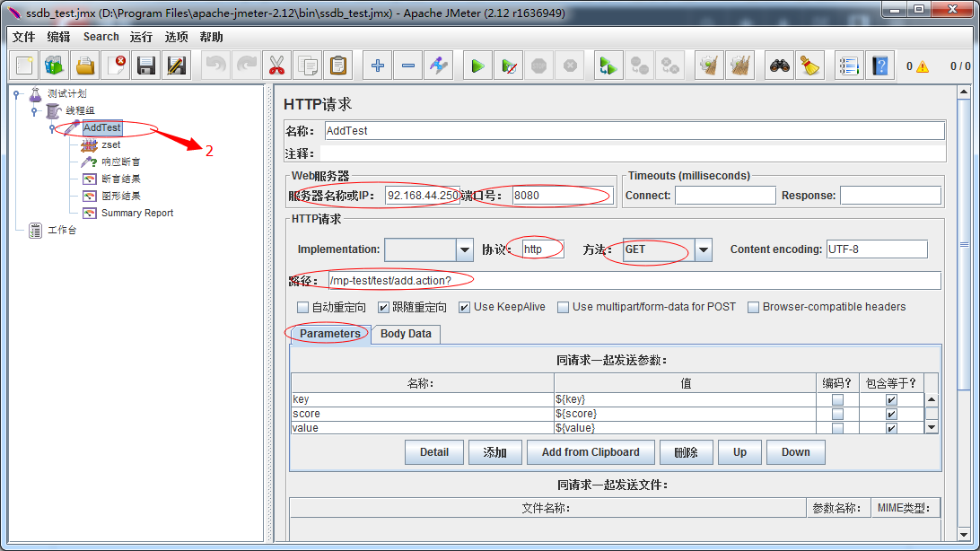Switch to the Body Data tab
Viewport: 980px width, 551px height.
[406, 334]
